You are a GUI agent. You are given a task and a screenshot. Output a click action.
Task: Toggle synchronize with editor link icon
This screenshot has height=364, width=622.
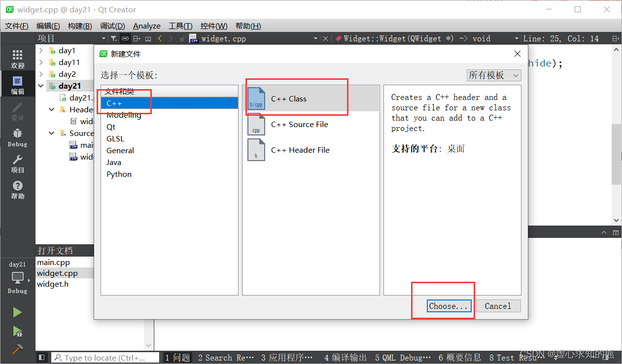tap(125, 38)
